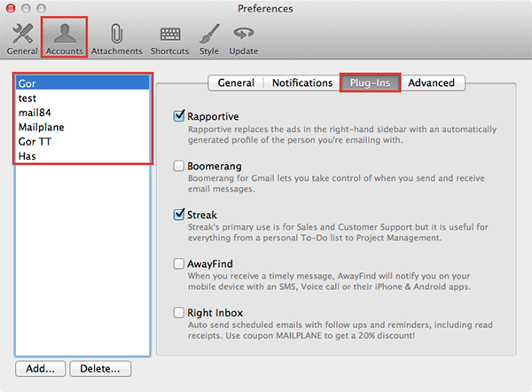Click the Streak description text
532x392 pixels.
338,232
